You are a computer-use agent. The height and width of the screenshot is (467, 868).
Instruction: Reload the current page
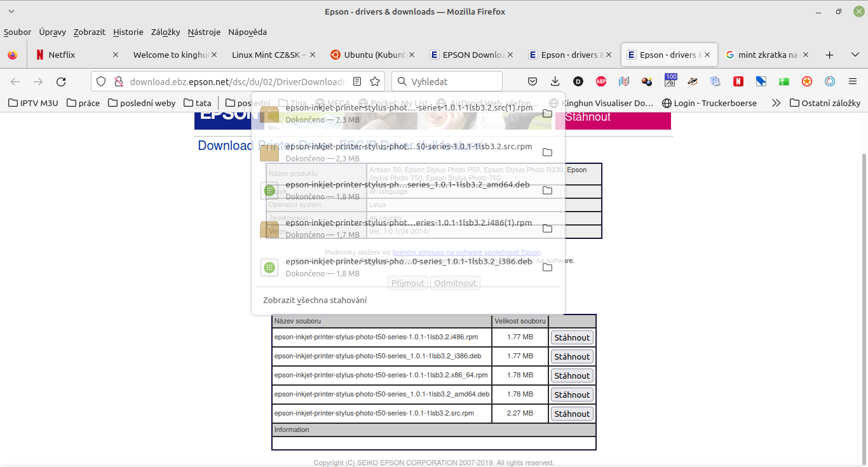[x=61, y=81]
